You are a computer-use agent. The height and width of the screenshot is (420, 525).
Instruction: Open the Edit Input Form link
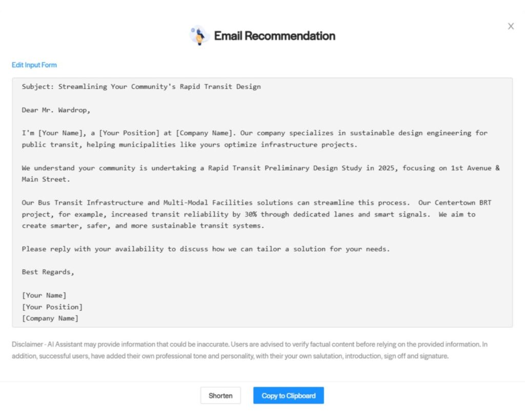tap(34, 65)
